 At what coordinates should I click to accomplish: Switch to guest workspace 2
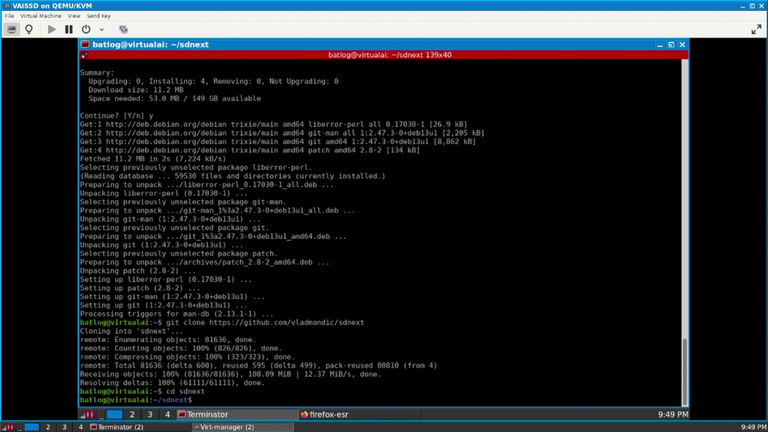(132, 414)
